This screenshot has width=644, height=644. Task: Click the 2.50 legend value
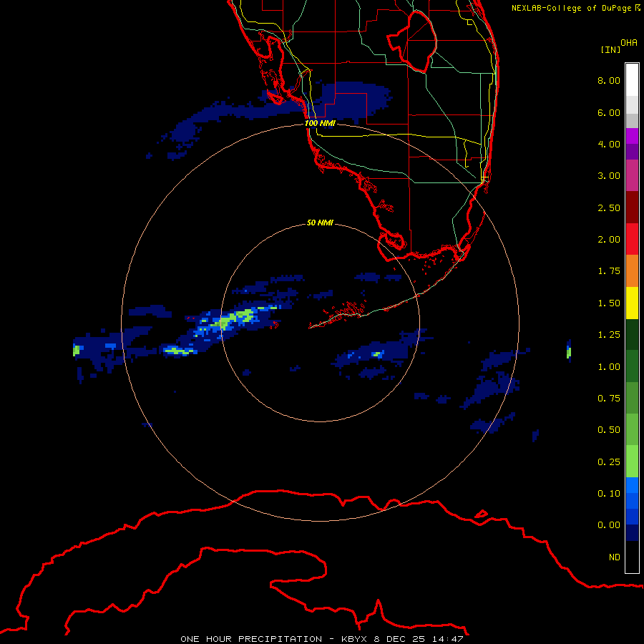point(609,208)
